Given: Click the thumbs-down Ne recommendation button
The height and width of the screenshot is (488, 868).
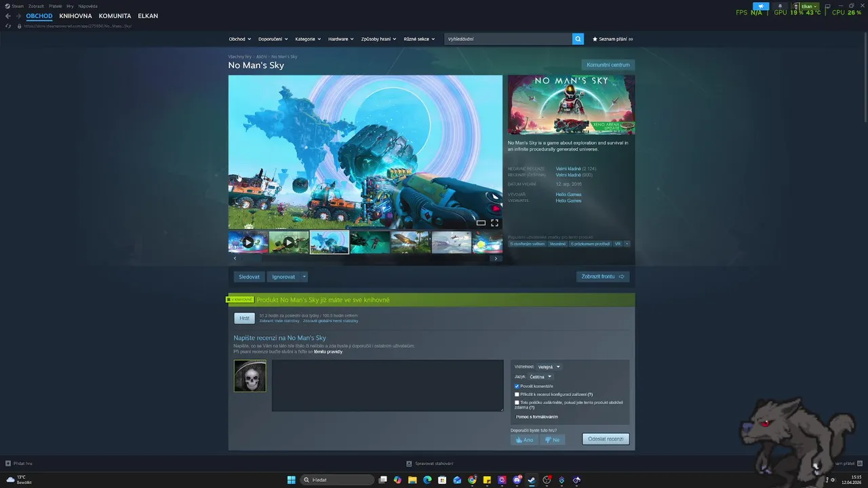Looking at the screenshot, I should [553, 439].
